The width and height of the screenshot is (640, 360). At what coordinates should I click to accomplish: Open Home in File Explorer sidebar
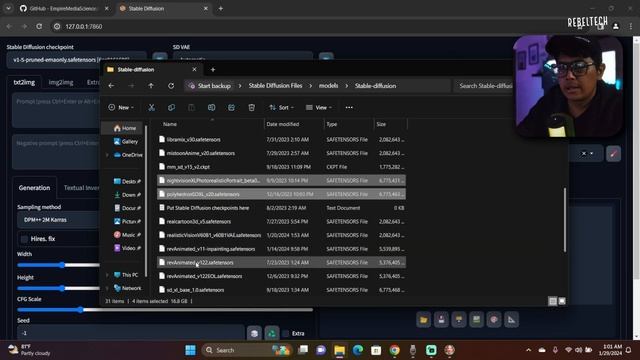tap(124, 128)
